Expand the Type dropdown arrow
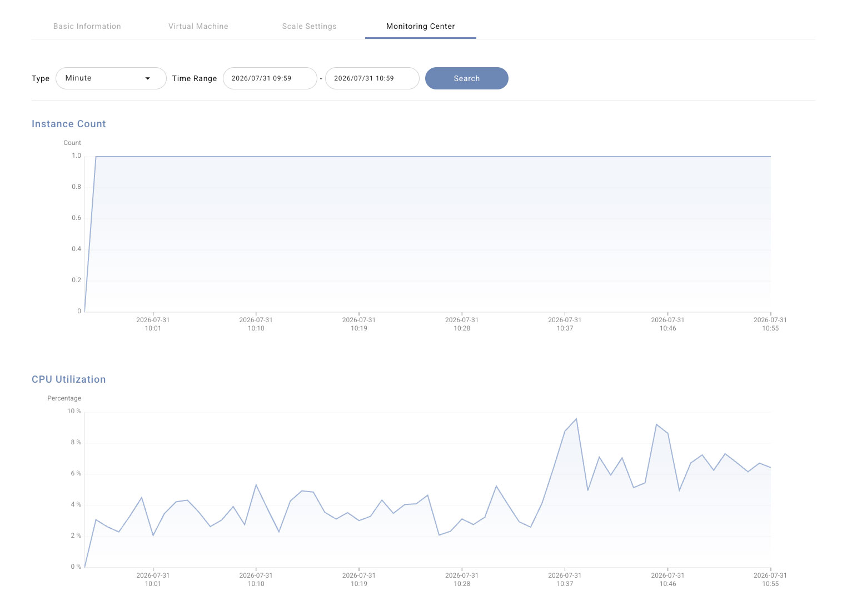Viewport: 847px width, 616px height. click(148, 78)
